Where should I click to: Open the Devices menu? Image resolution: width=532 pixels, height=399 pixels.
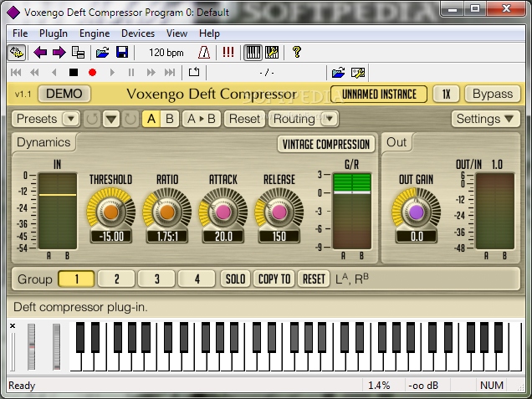138,33
